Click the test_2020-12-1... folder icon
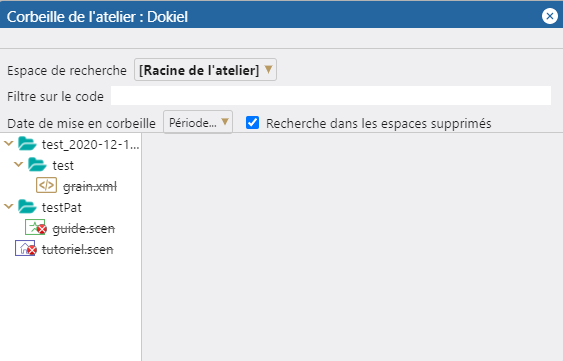This screenshot has height=361, width=563. pos(27,144)
